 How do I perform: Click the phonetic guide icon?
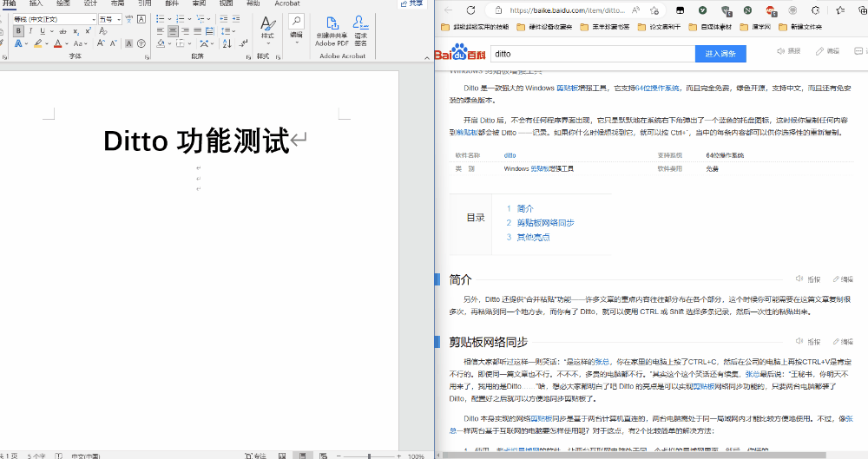129,19
